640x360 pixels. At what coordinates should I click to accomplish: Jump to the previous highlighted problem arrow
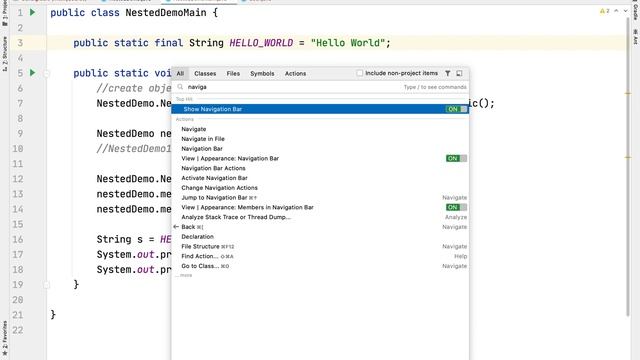tap(616, 11)
